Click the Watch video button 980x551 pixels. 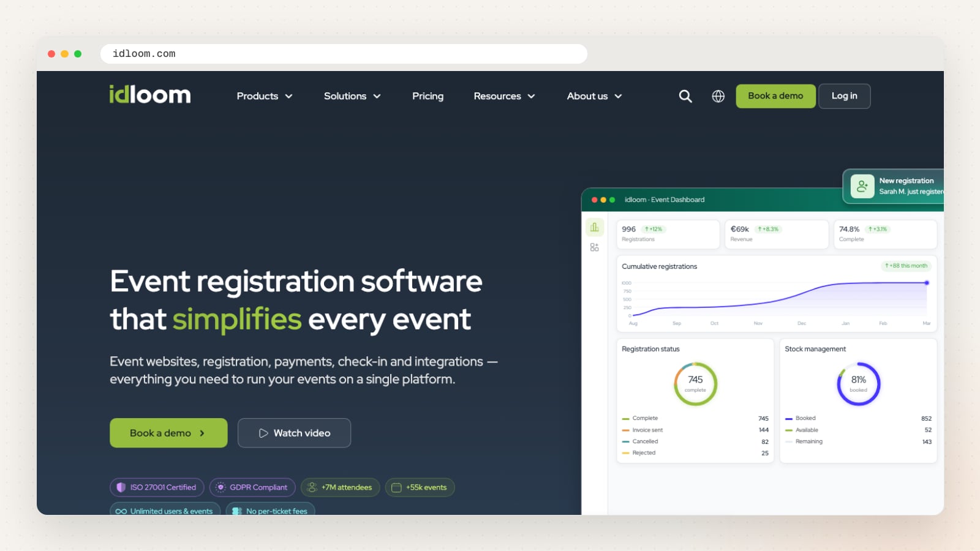(x=294, y=433)
